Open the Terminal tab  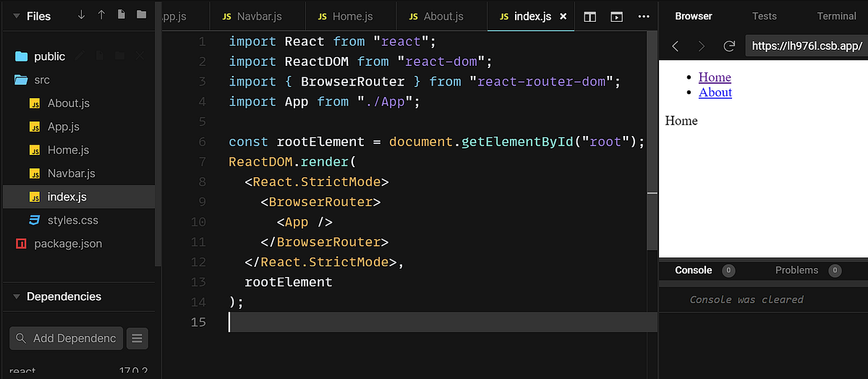click(836, 16)
